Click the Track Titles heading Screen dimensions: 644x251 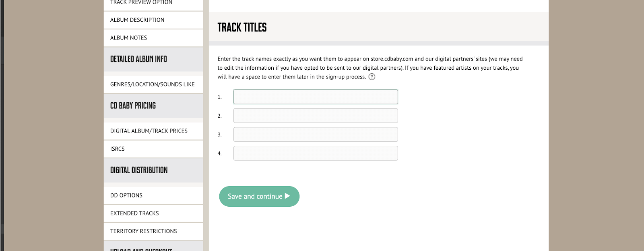242,27
